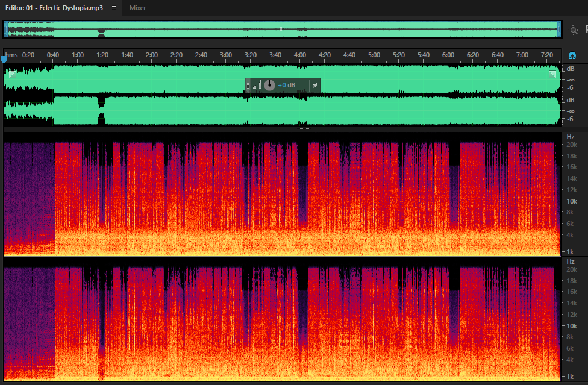Click the zoom out full magnifier icon
588x385 pixels.
(574, 30)
